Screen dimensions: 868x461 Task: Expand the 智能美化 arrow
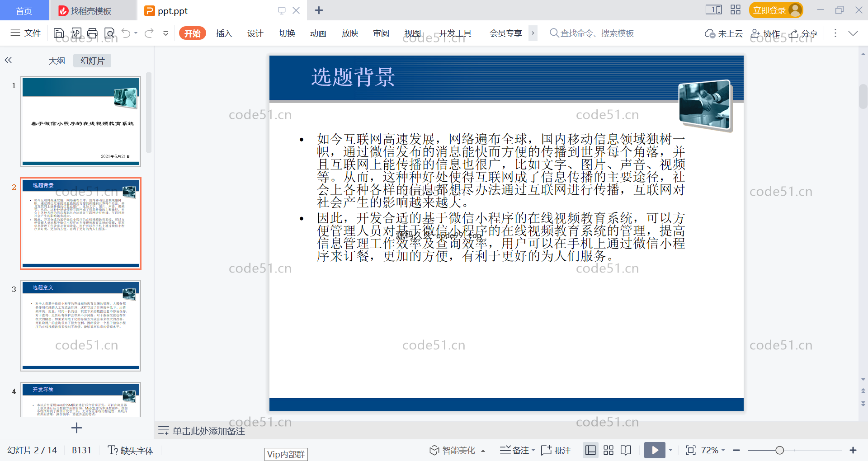coord(483,451)
